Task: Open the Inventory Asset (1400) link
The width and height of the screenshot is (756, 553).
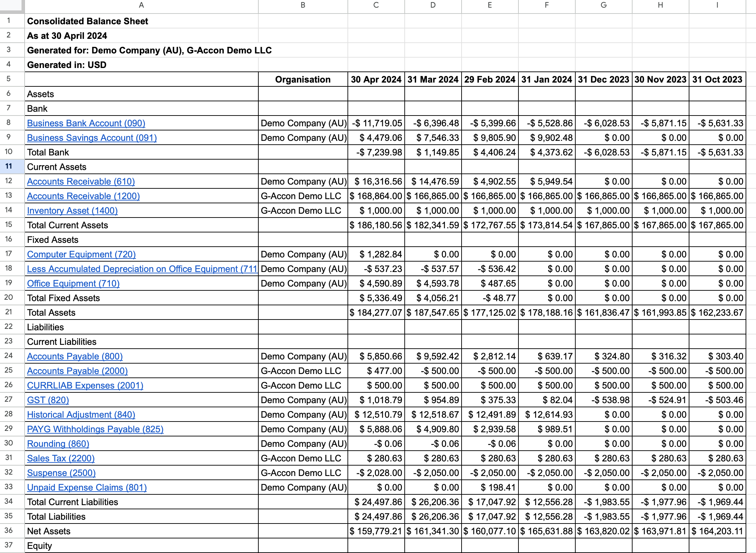Action: point(72,211)
